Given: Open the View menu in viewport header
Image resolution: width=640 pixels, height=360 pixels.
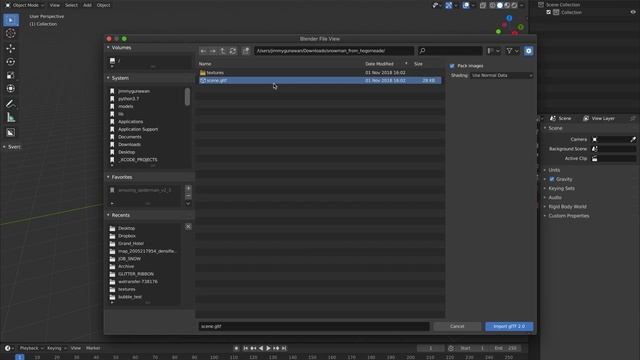Looking at the screenshot, I should pos(54,5).
